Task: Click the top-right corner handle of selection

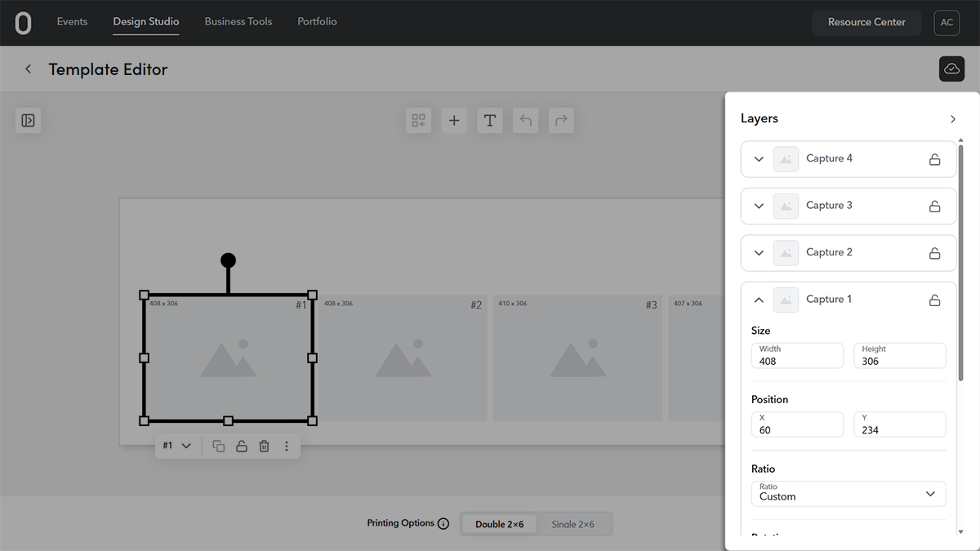Action: pos(312,295)
